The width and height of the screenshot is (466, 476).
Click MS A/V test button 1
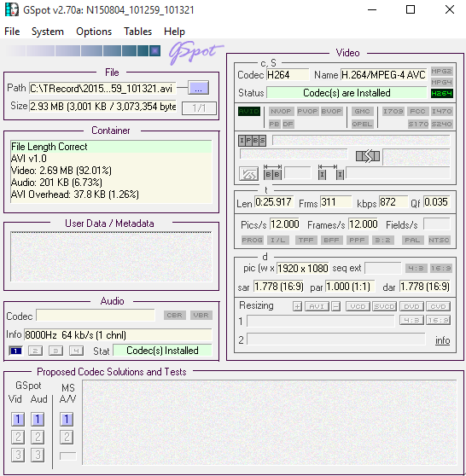pos(67,419)
